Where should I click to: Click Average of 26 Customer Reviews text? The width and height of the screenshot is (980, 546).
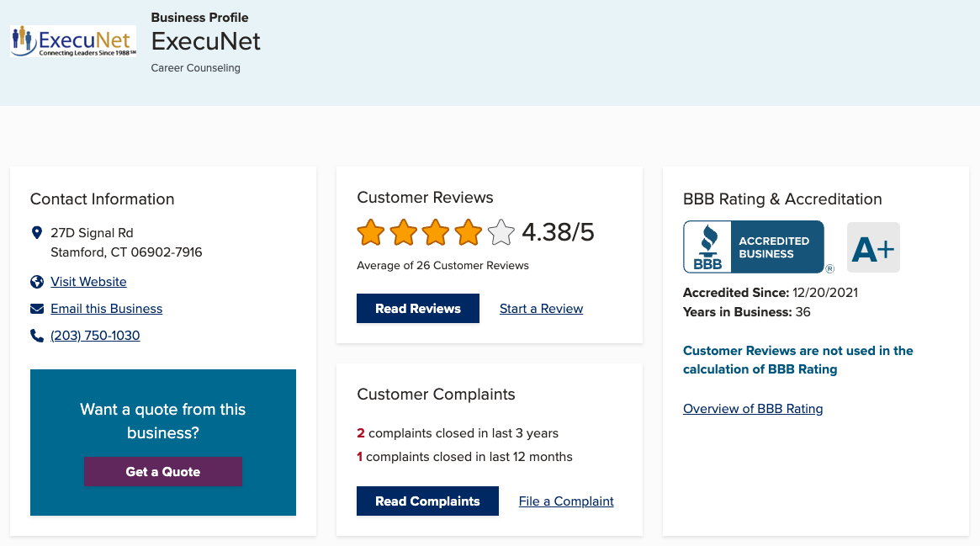pyautogui.click(x=442, y=266)
